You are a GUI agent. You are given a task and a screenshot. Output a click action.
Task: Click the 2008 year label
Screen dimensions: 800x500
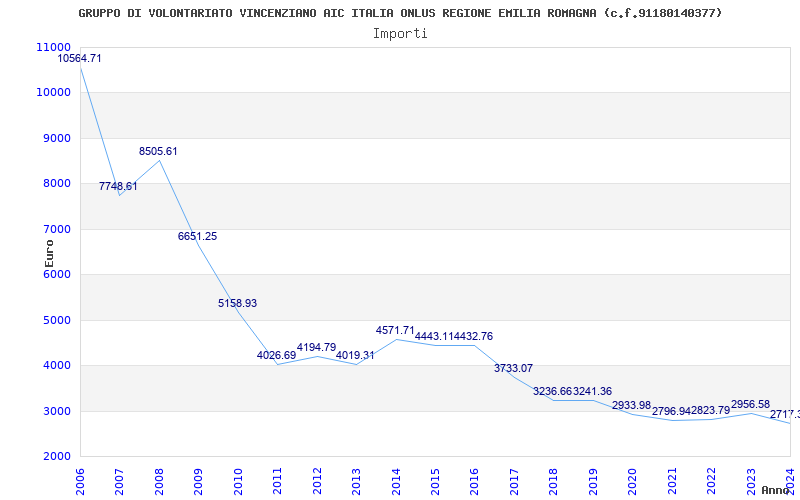coord(159,481)
